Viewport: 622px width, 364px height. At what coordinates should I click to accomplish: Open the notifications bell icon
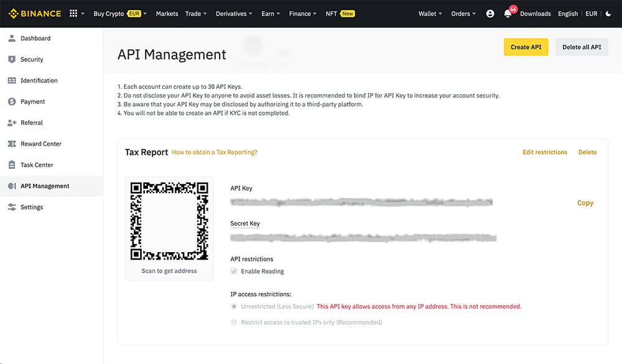(508, 14)
